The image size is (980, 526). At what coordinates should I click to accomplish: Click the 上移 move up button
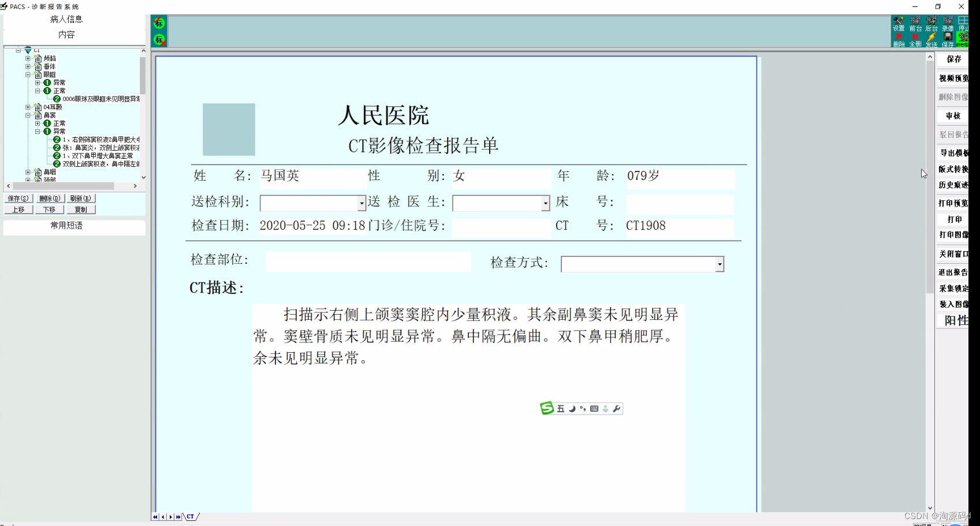(x=18, y=210)
